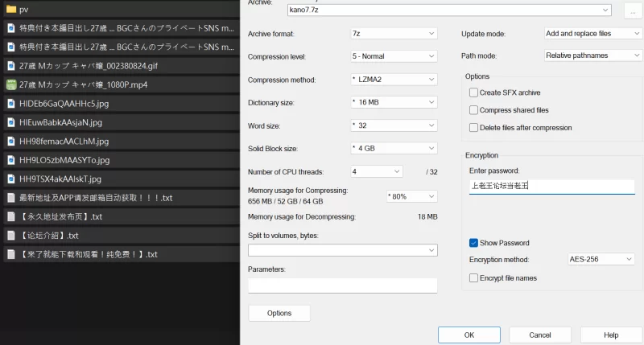The image size is (644, 345).
Task: Expand the Compression level dropdown
Action: (394, 56)
